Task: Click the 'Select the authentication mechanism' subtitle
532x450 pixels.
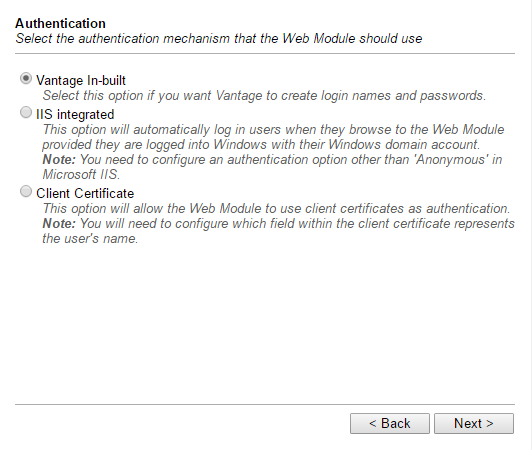Action: point(219,38)
